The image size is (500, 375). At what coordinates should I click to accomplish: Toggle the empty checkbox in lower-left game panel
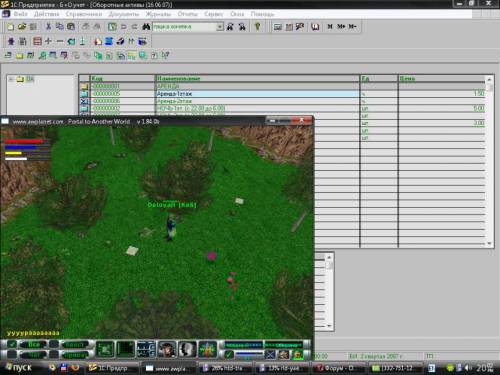[x=12, y=354]
